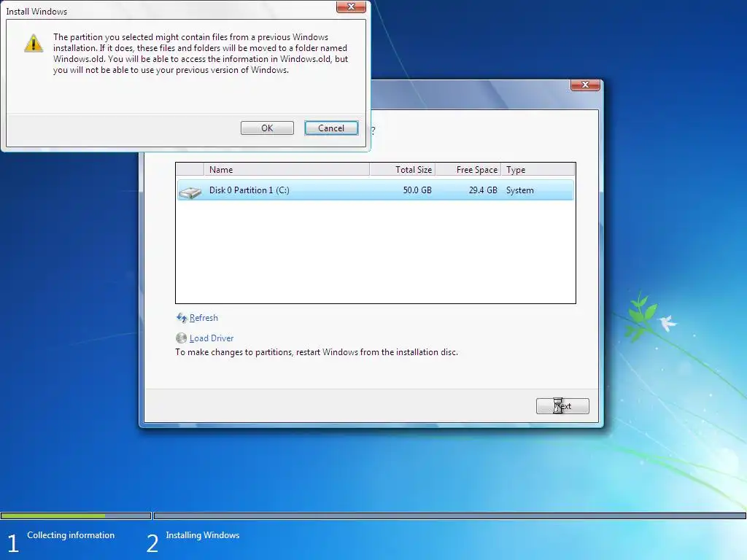Sort by the Total Size column header
The image size is (747, 560).
point(402,169)
